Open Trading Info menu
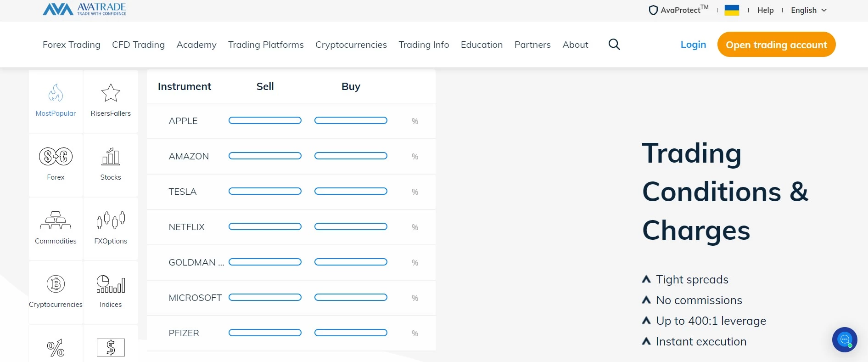This screenshot has width=868, height=362. [x=424, y=45]
